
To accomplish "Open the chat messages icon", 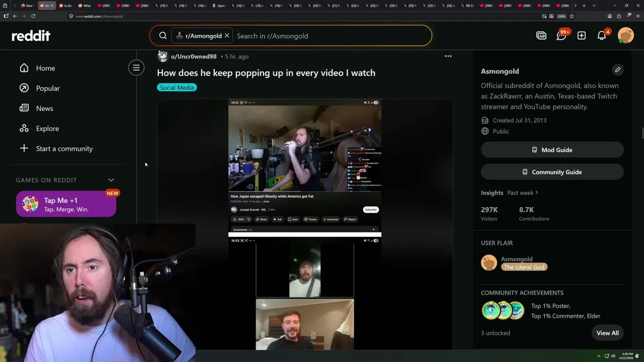I will [x=561, y=35].
